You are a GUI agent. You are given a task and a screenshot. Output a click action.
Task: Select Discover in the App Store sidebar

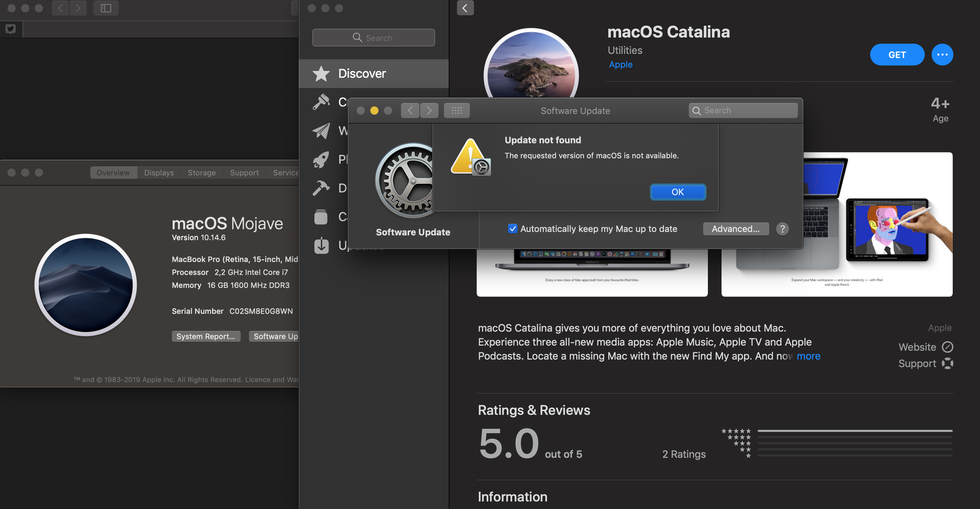361,73
